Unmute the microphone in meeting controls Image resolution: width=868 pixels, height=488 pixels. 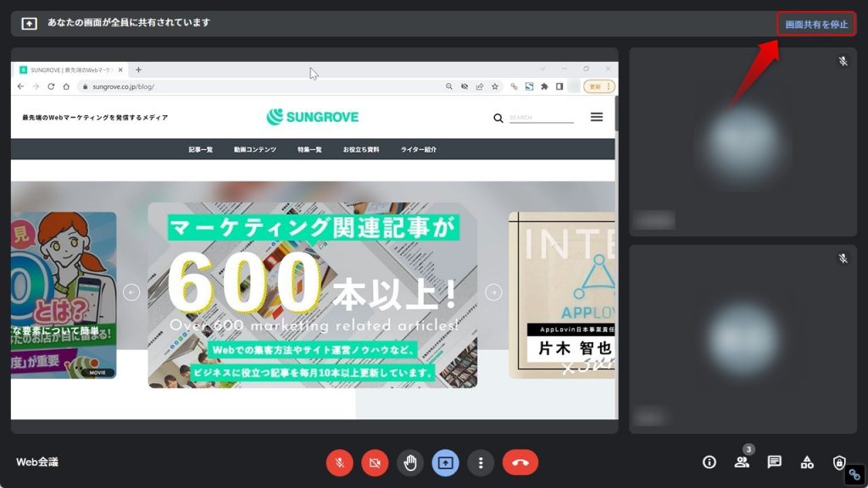click(x=340, y=463)
